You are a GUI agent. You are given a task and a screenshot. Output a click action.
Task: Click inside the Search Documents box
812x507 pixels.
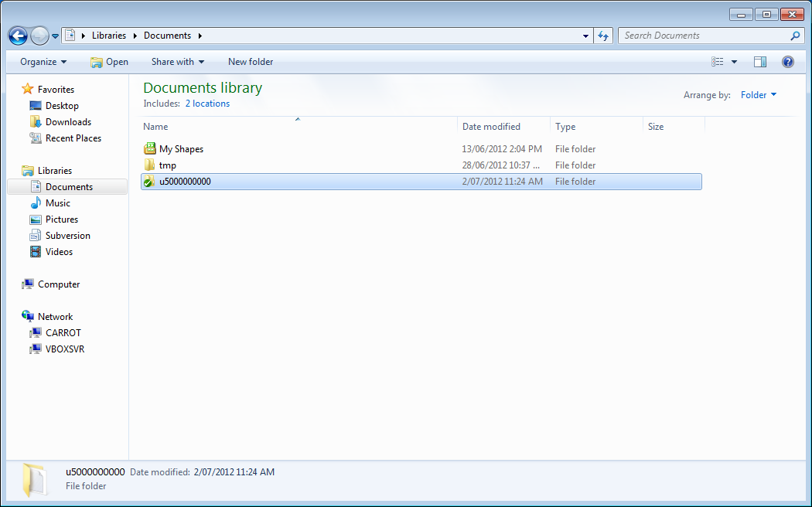(696, 36)
